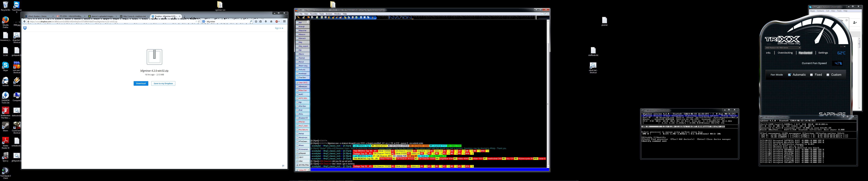Open Skype desktop icon

coord(5,66)
